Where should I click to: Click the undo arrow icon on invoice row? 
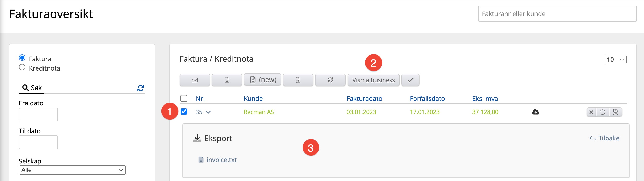click(602, 112)
